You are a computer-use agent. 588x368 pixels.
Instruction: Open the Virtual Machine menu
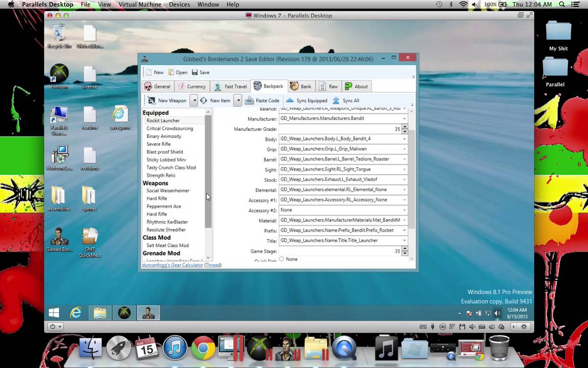(x=140, y=5)
